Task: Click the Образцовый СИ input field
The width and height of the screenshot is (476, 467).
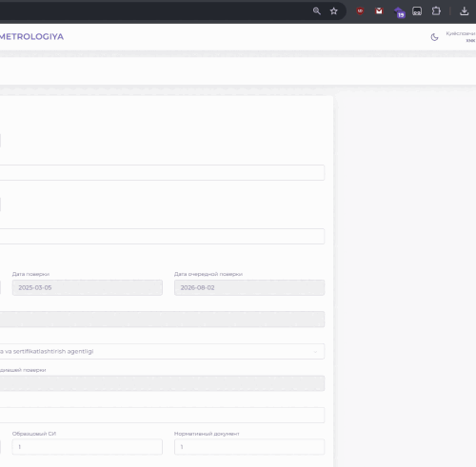Action: [88, 447]
